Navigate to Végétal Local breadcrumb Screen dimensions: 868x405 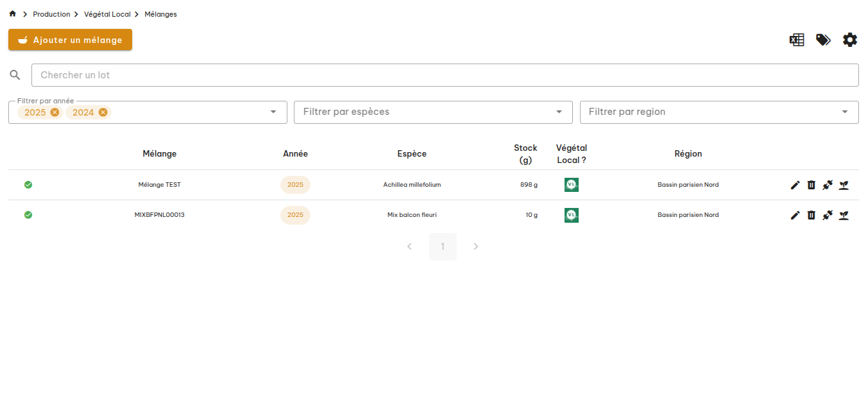107,14
